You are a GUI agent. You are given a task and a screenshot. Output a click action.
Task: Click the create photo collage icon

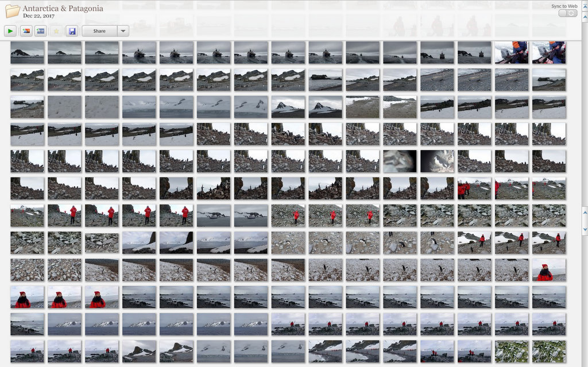click(26, 31)
